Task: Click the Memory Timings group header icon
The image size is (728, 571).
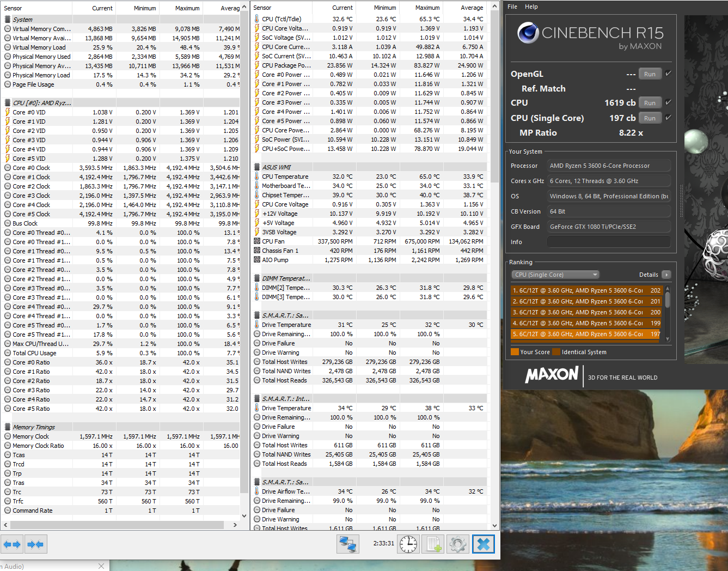Action: tap(8, 427)
